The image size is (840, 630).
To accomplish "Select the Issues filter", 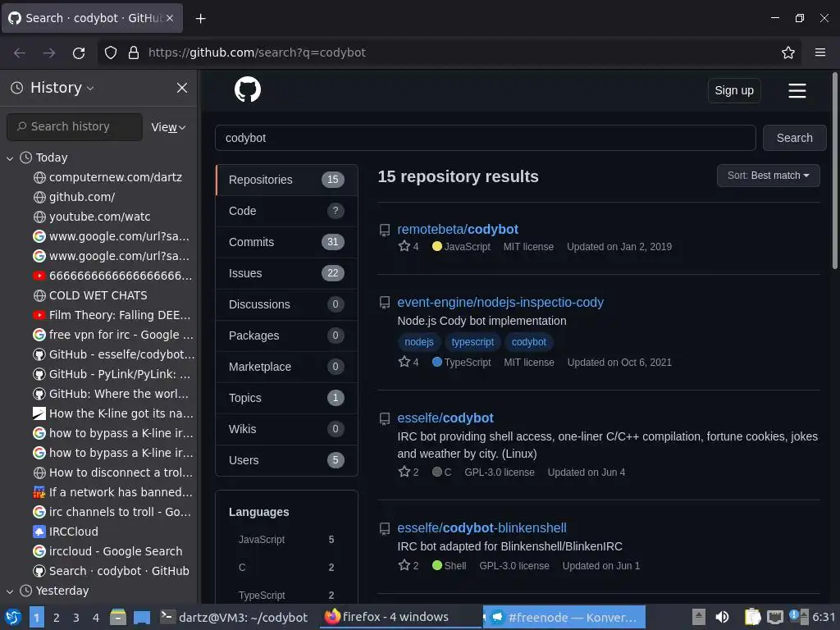I will (286, 273).
